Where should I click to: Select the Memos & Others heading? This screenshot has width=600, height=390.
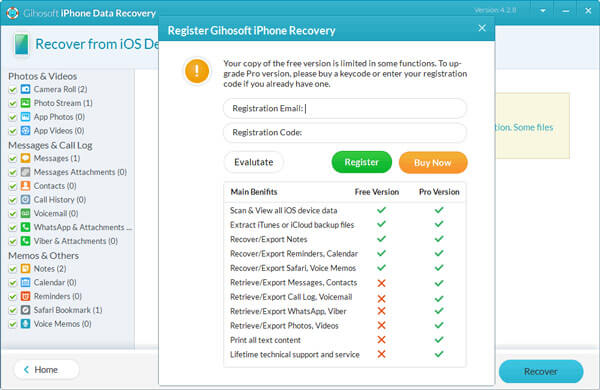click(44, 256)
